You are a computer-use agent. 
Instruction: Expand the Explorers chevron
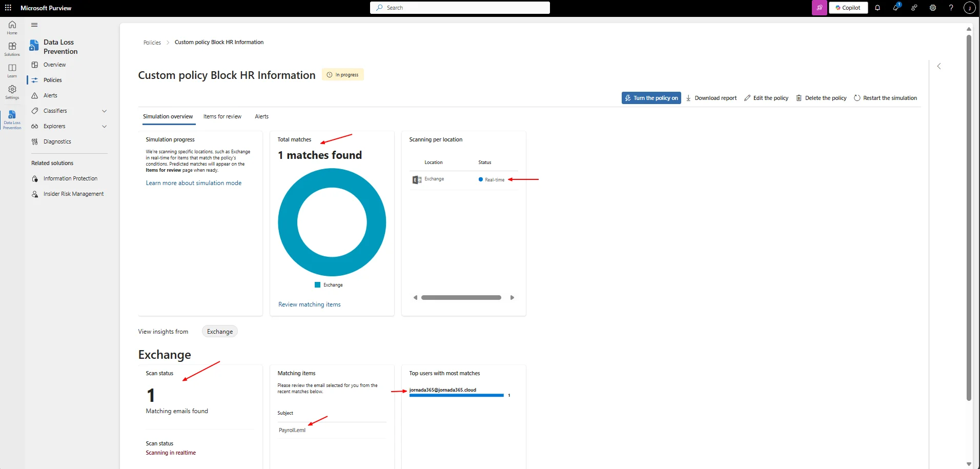pyautogui.click(x=104, y=126)
